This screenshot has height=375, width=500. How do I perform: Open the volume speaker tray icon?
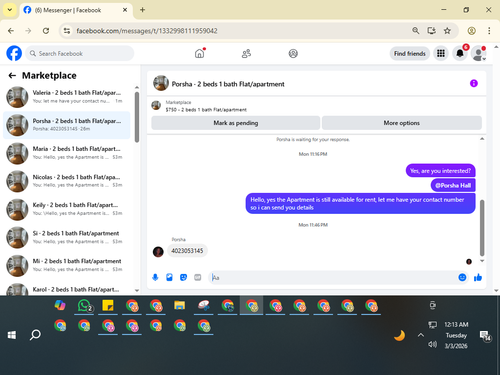tap(432, 344)
